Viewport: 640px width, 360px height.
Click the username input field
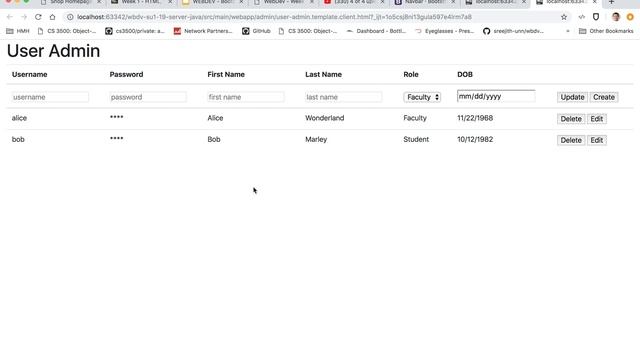[x=50, y=97]
